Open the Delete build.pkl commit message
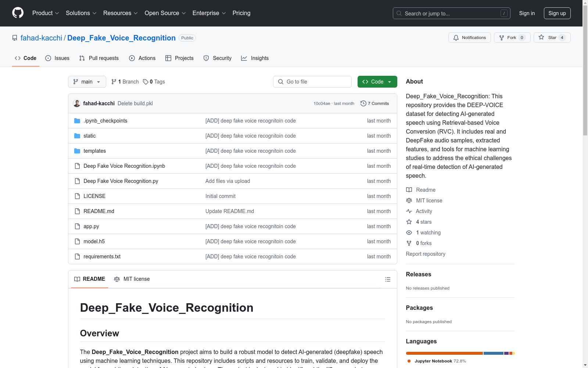 (x=135, y=103)
